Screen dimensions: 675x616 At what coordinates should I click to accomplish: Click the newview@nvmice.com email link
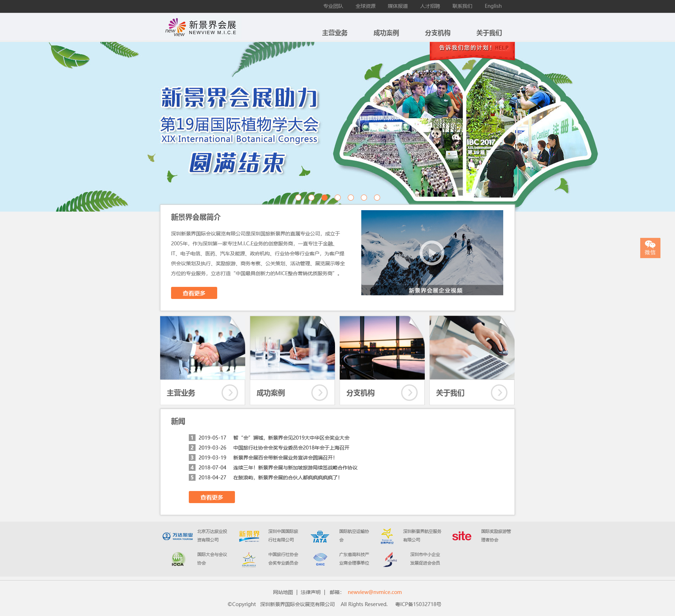click(x=375, y=592)
